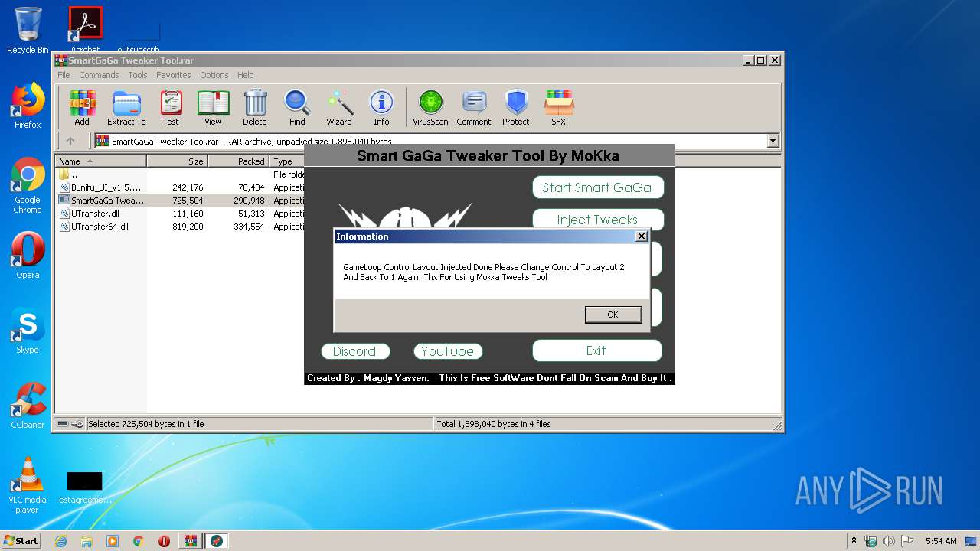Click the SFX toolbar icon
Viewport: 980px width, 551px height.
click(559, 107)
